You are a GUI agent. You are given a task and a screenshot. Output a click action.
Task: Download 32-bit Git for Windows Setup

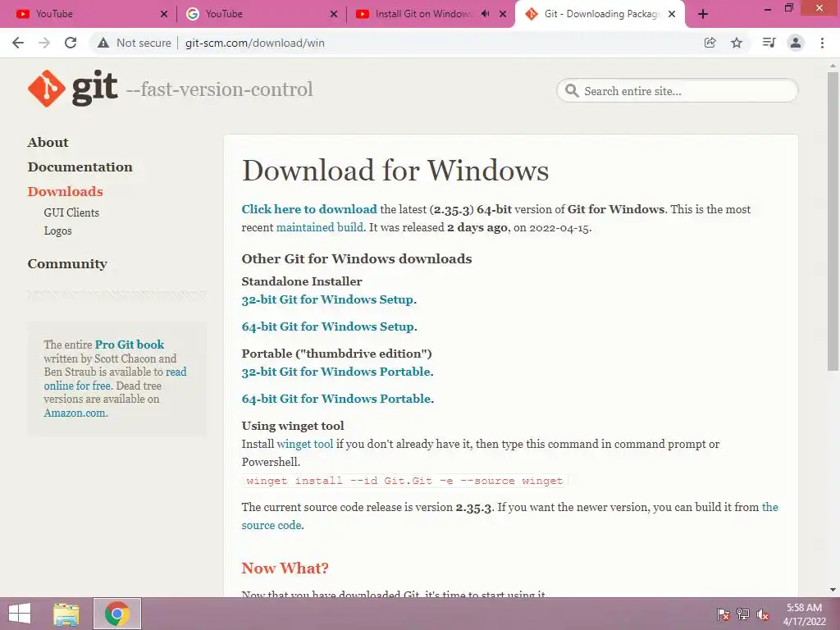(327, 299)
